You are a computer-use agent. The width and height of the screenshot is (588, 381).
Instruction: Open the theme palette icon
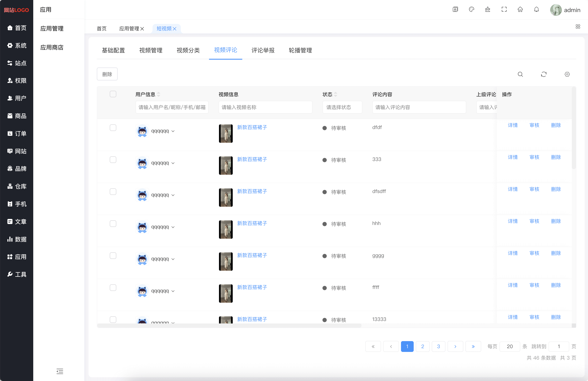coord(471,9)
